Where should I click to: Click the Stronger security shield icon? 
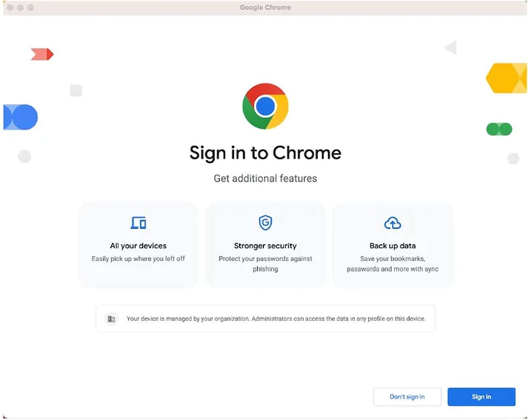[x=265, y=223]
